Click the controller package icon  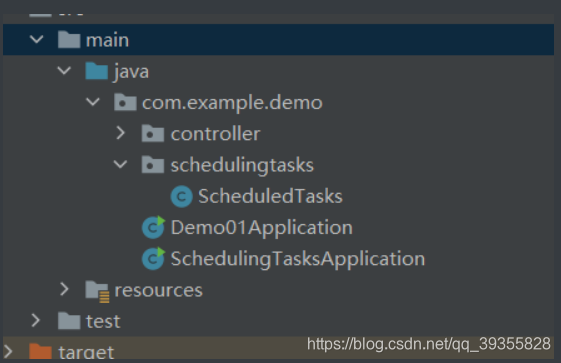click(153, 133)
